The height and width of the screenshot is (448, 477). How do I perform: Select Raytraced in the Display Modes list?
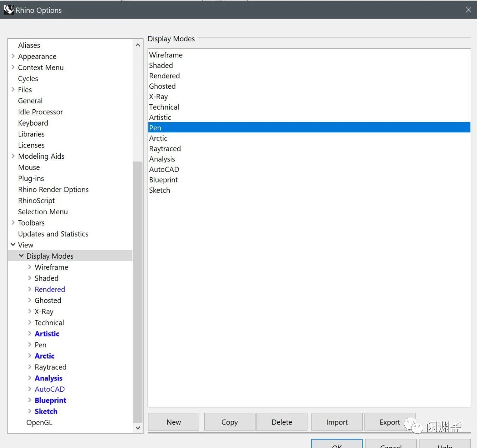165,149
